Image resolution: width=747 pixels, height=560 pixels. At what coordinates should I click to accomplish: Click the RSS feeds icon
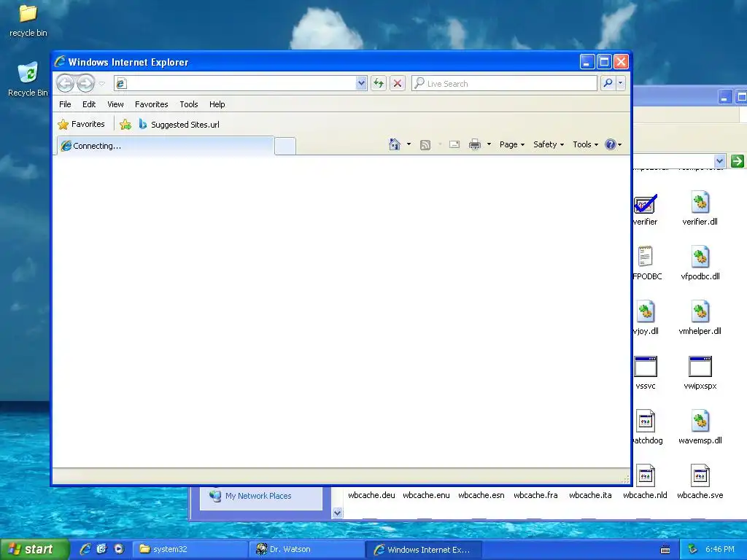click(425, 145)
